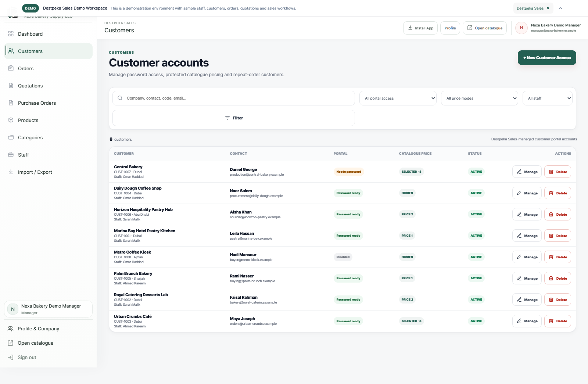The width and height of the screenshot is (588, 384).
Task: Click the pencil icon for Urban Crumbs Café
Action: [519, 321]
